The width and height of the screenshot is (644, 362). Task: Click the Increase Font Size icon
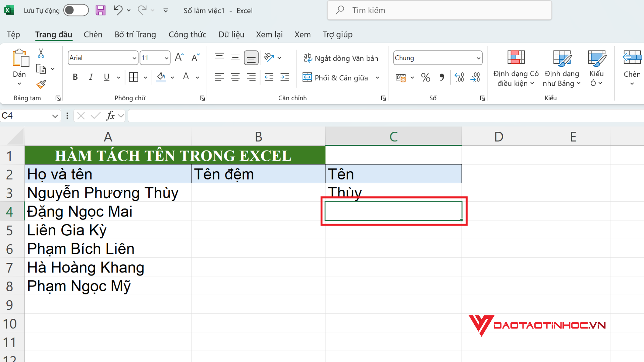(x=179, y=58)
